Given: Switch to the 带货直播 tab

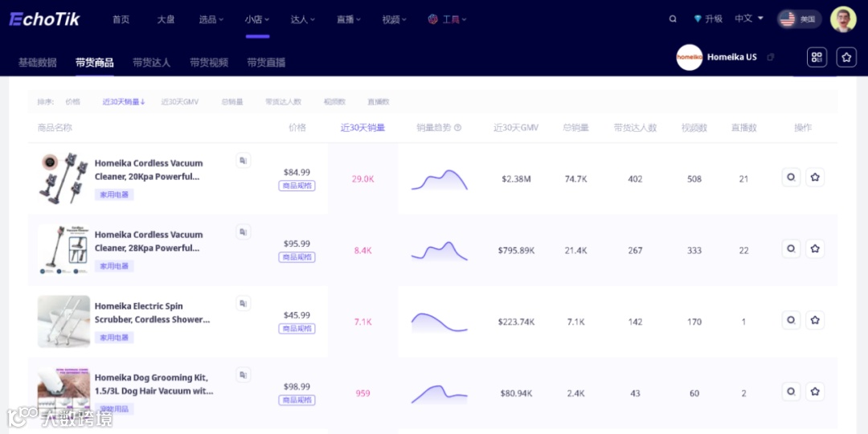Looking at the screenshot, I should pos(266,63).
